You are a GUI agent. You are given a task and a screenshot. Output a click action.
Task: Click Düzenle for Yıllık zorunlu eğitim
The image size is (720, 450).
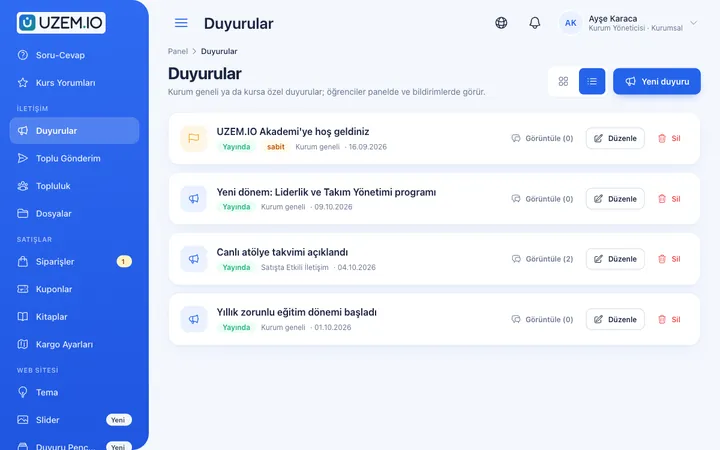coord(615,319)
